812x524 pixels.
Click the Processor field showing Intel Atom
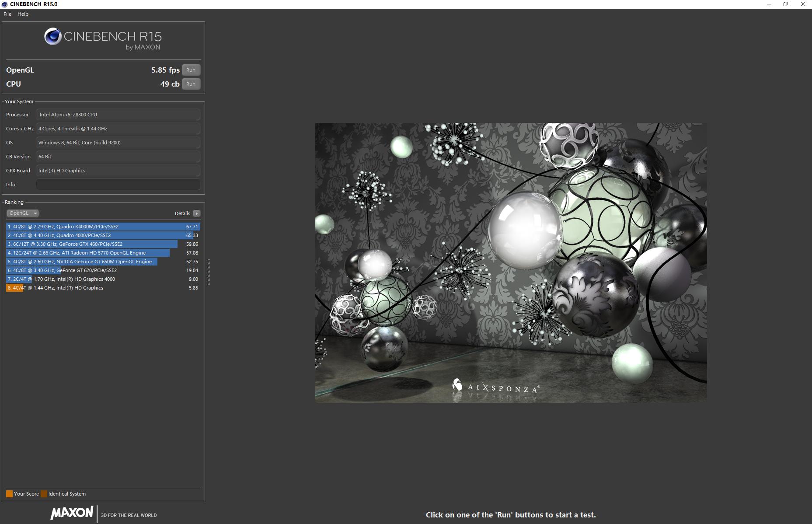[118, 115]
